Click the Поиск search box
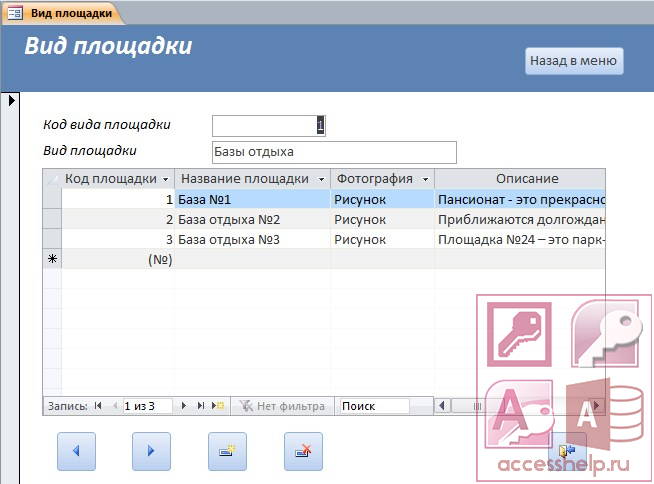 374,406
